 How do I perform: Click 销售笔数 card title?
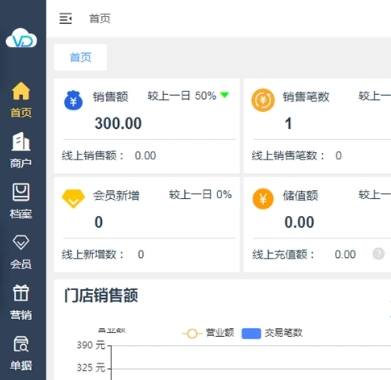306,97
